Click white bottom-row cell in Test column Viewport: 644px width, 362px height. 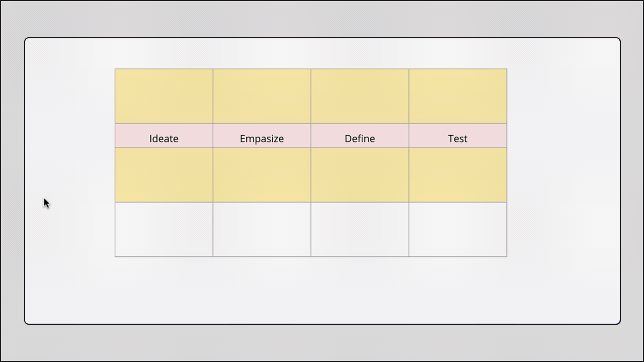(458, 229)
